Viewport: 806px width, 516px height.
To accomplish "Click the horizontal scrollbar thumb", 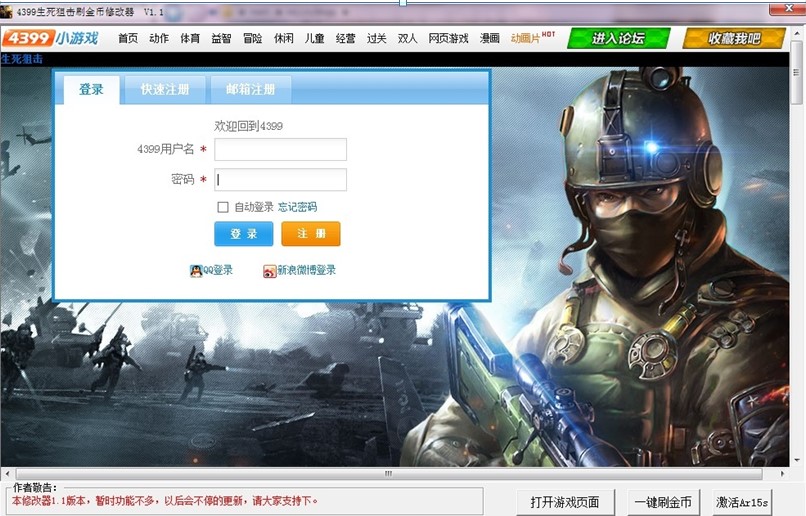I will (389, 473).
